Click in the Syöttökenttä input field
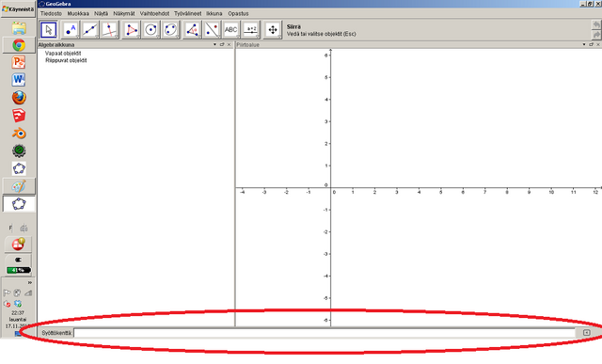This screenshot has height=364, width=602. (325, 333)
